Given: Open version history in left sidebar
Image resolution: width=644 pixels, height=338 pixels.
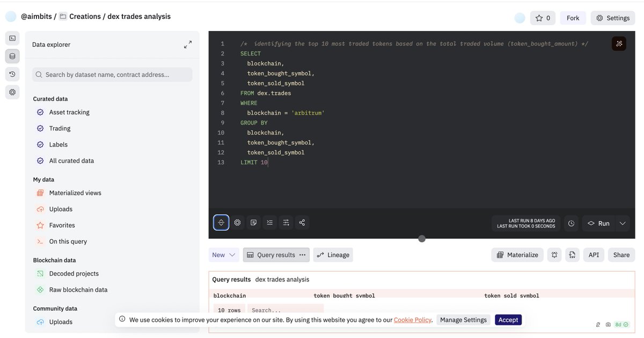Looking at the screenshot, I should (12, 74).
